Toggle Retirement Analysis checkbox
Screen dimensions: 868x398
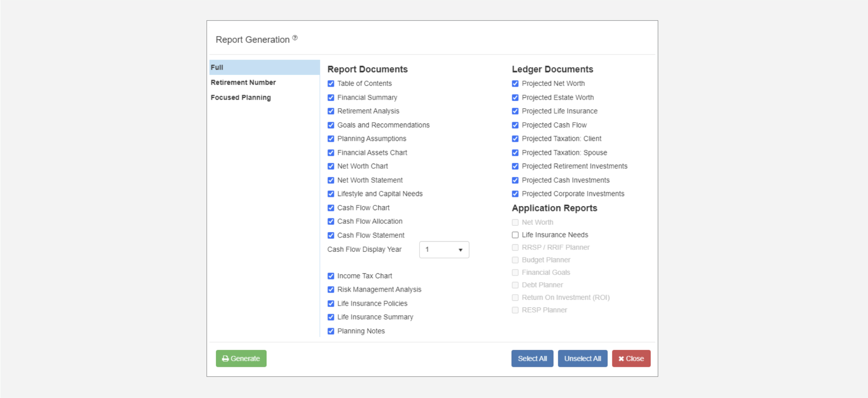(331, 111)
